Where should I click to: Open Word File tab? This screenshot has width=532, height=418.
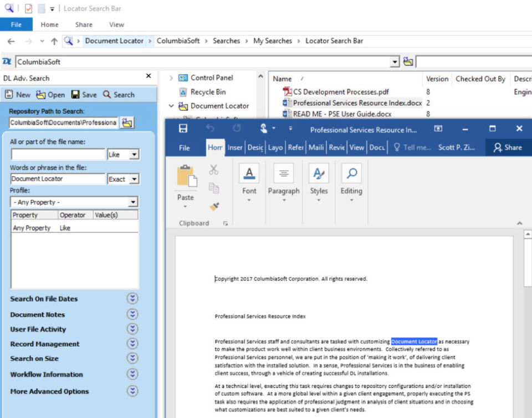(x=184, y=147)
